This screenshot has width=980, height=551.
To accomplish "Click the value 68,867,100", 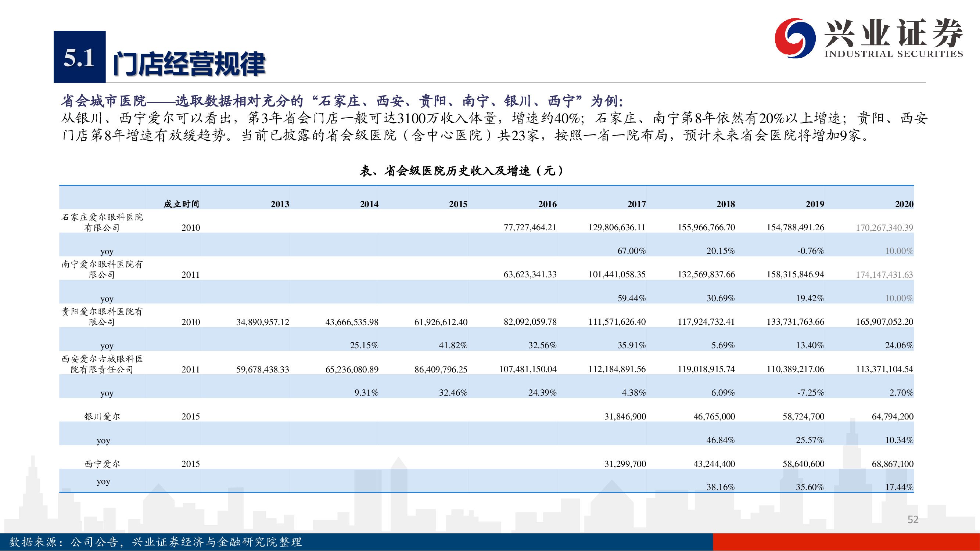I will [x=893, y=464].
